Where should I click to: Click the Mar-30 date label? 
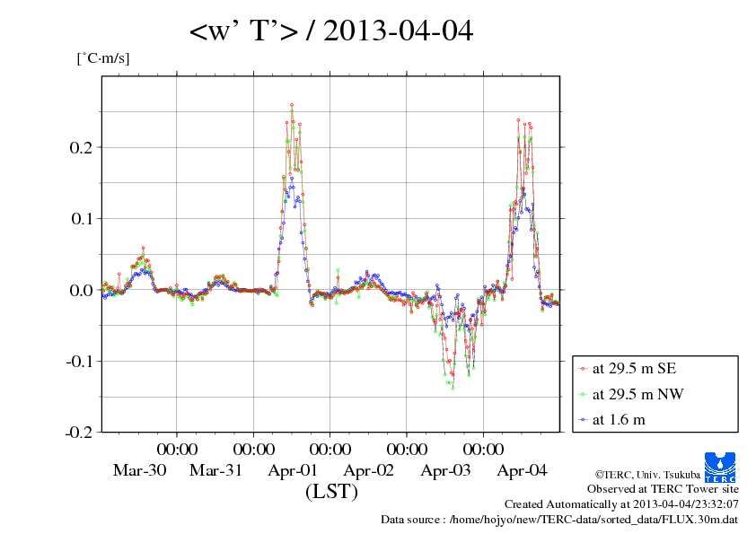(x=139, y=470)
